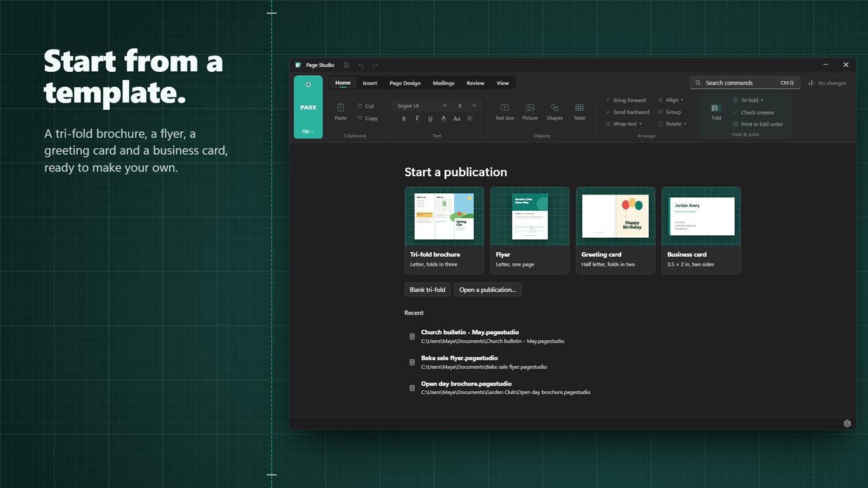Choose the Greeting card template

pos(616,230)
